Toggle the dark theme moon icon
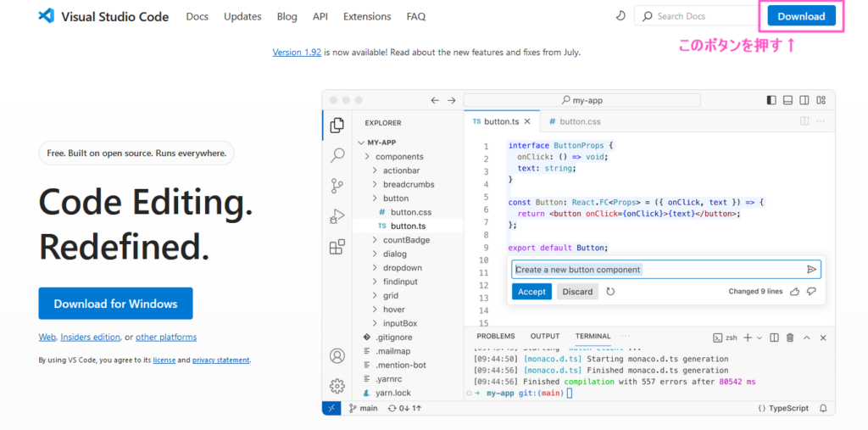868x430 pixels. tap(620, 16)
